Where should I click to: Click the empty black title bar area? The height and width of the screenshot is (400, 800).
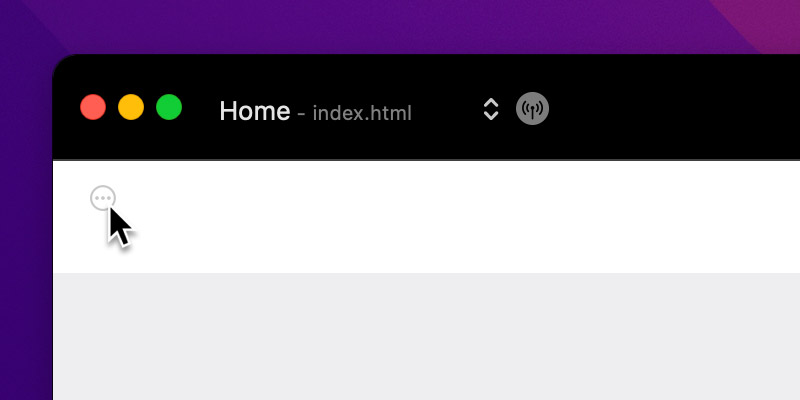pyautogui.click(x=673, y=107)
